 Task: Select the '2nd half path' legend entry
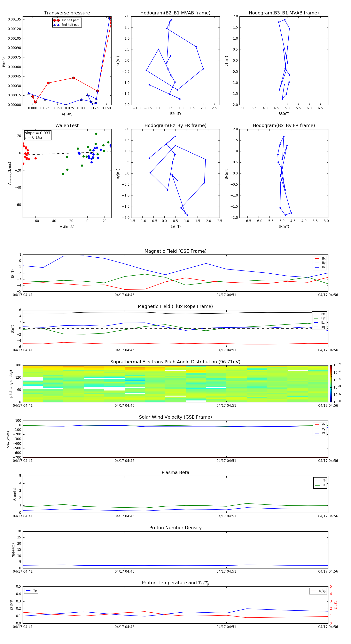tap(67, 25)
